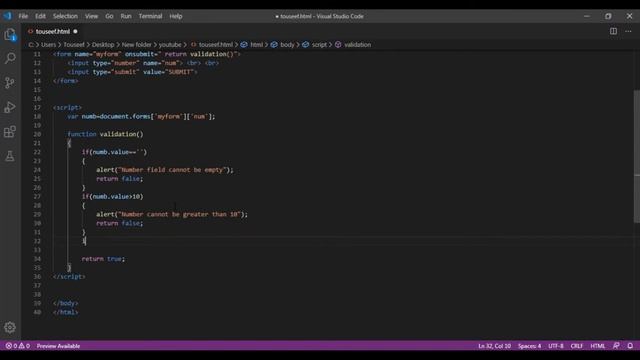Click line number 27 in gutter
The width and height of the screenshot is (640, 360).
point(37,196)
